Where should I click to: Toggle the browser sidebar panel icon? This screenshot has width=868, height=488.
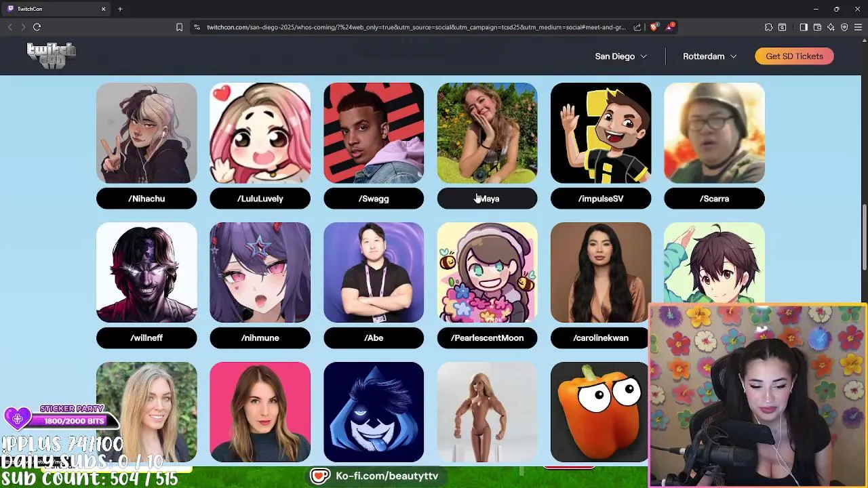tap(804, 27)
